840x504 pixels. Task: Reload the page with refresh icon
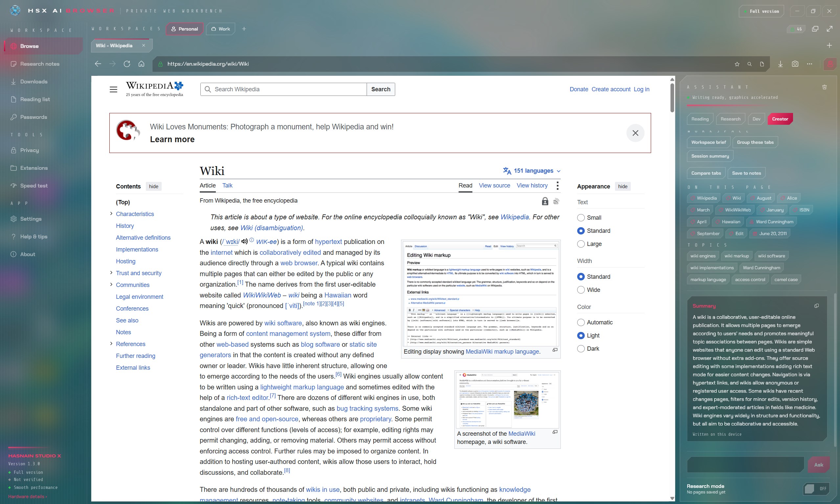(127, 64)
